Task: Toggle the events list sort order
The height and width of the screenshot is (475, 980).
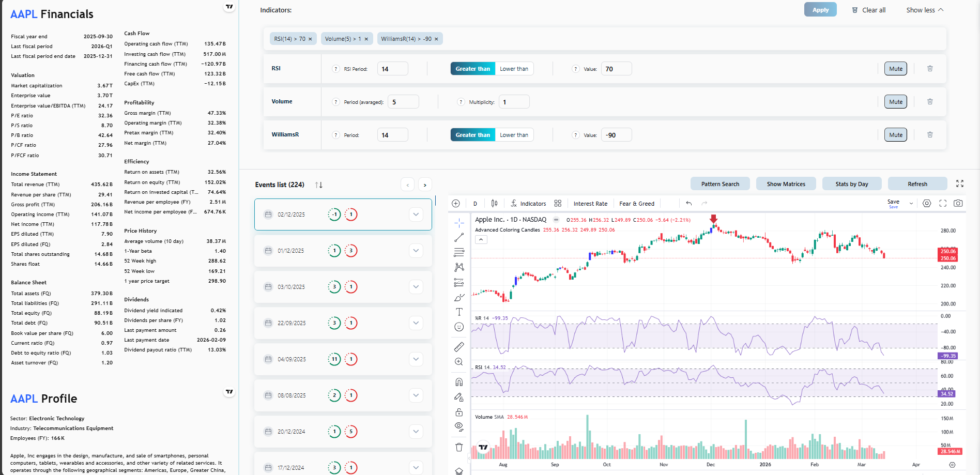Action: coord(318,185)
